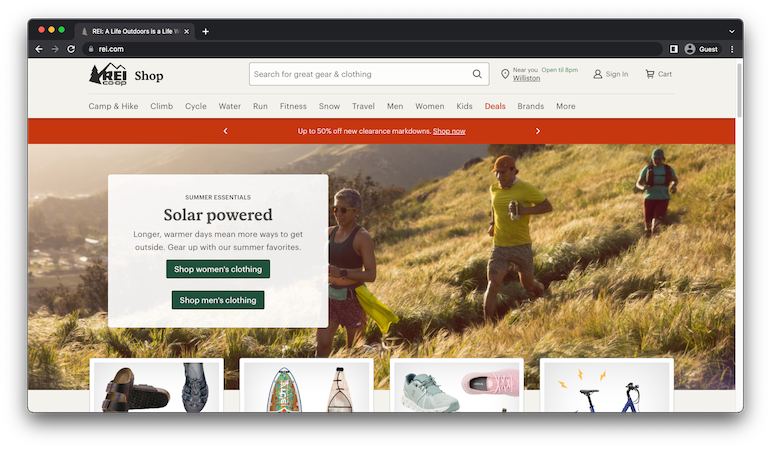Open the running shoes product thumbnail

coord(457,387)
